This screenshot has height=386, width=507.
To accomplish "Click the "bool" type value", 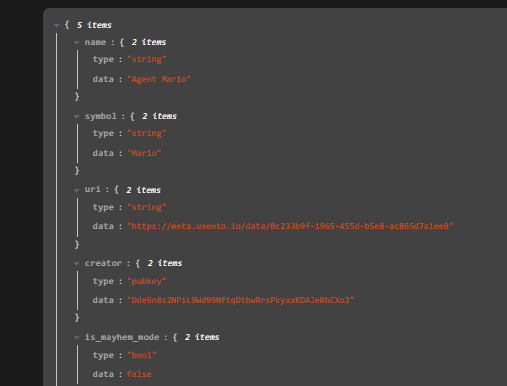I will [142, 355].
